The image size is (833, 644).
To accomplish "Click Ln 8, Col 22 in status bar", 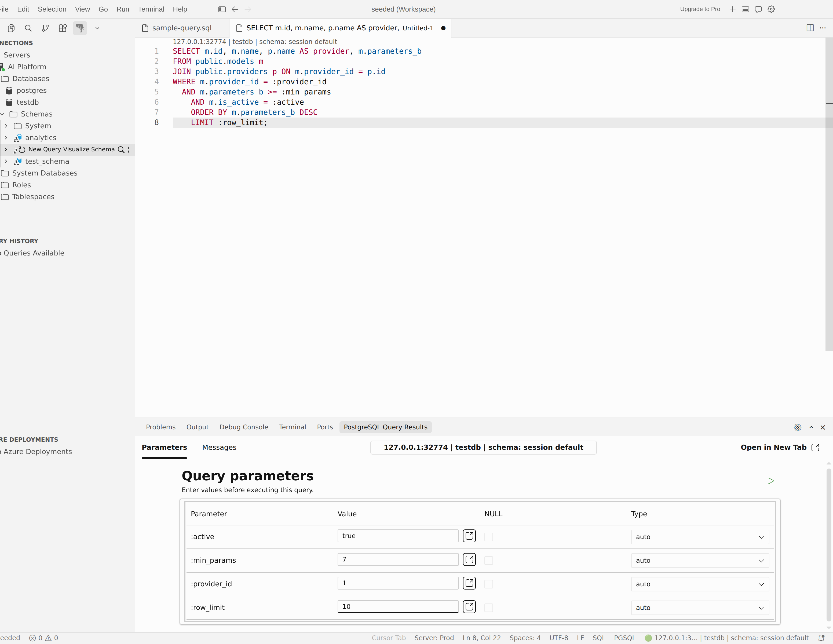I will tap(482, 638).
